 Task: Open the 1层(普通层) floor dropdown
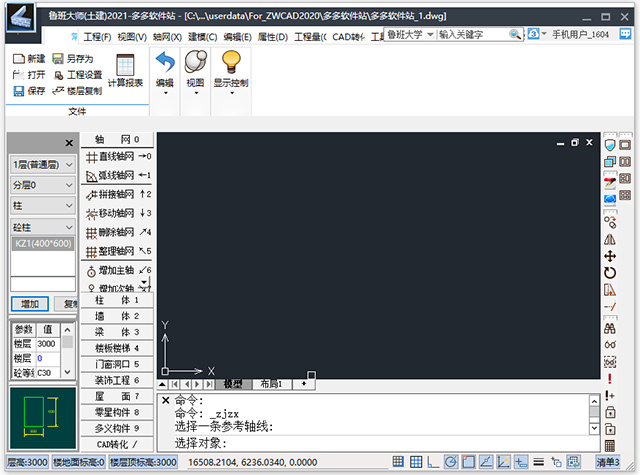[42, 165]
